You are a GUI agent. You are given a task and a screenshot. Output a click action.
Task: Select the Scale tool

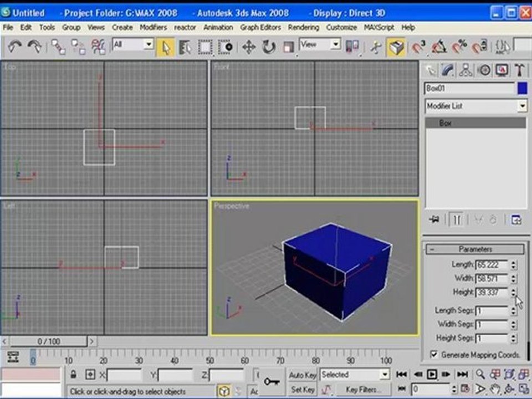pos(288,48)
